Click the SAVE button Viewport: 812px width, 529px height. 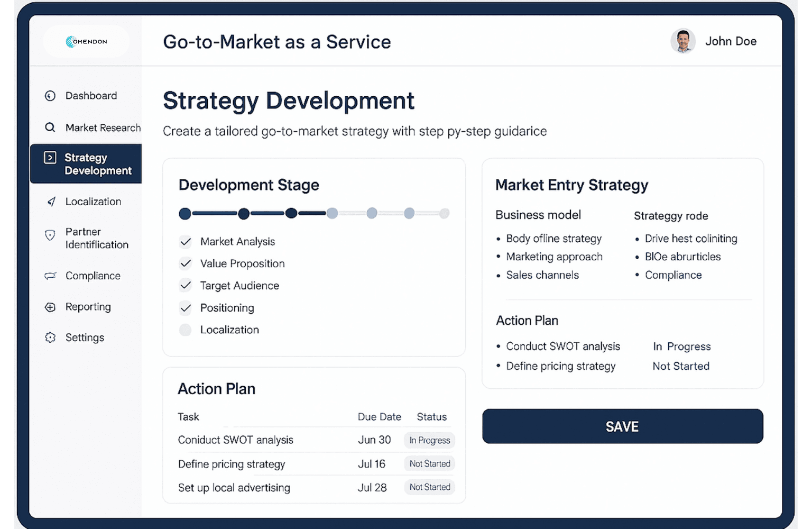click(x=622, y=426)
